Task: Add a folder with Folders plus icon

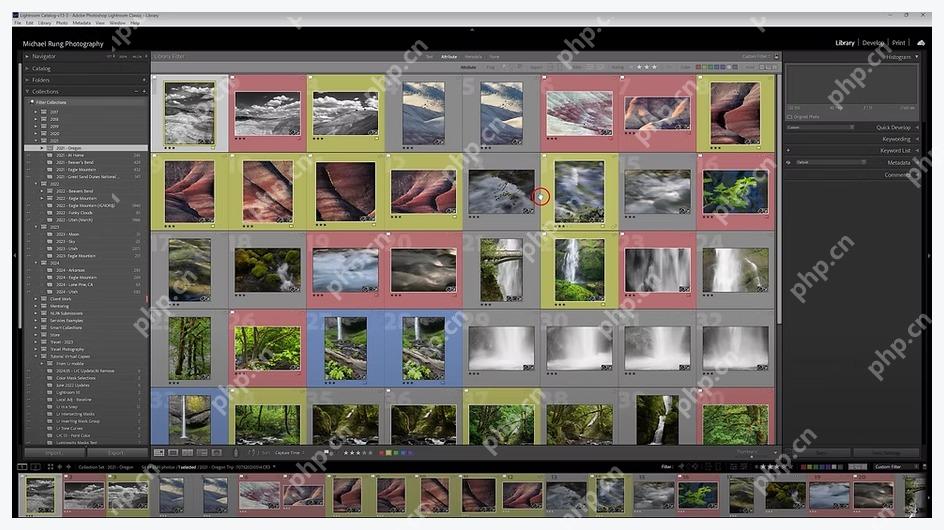Action: pyautogui.click(x=144, y=80)
